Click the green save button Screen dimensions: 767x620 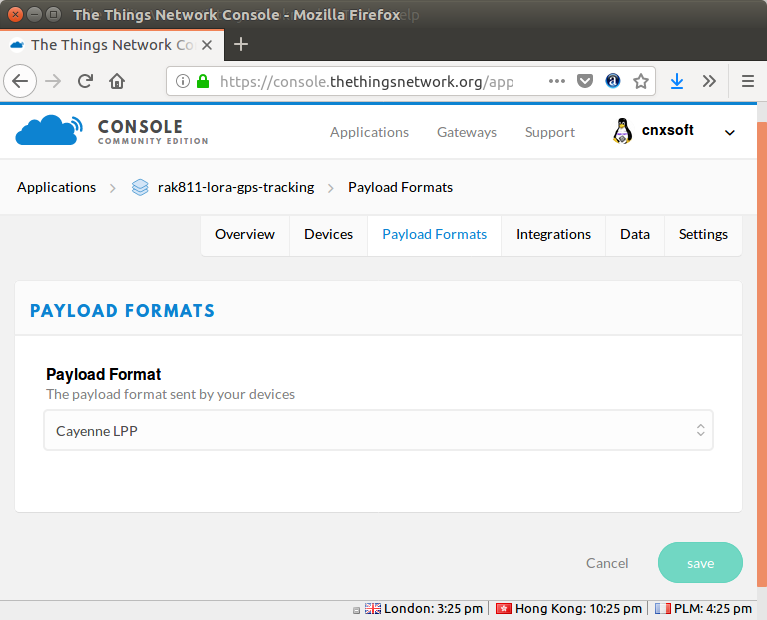point(700,563)
